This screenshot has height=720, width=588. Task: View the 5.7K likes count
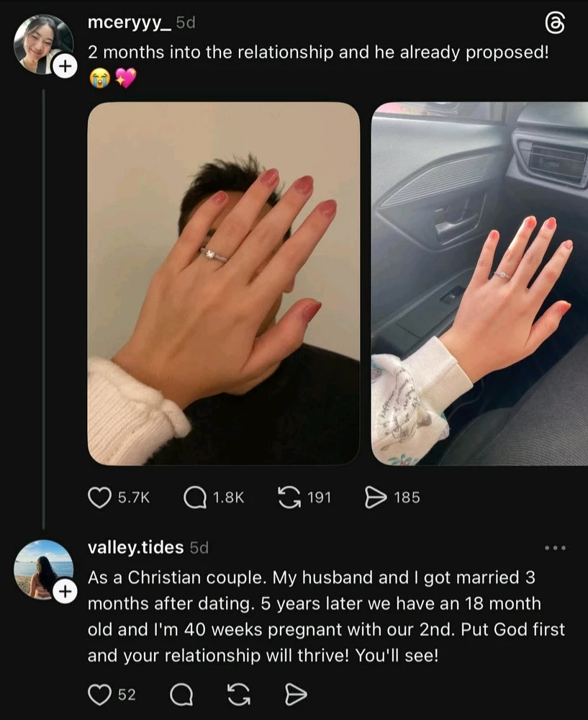pyautogui.click(x=134, y=498)
